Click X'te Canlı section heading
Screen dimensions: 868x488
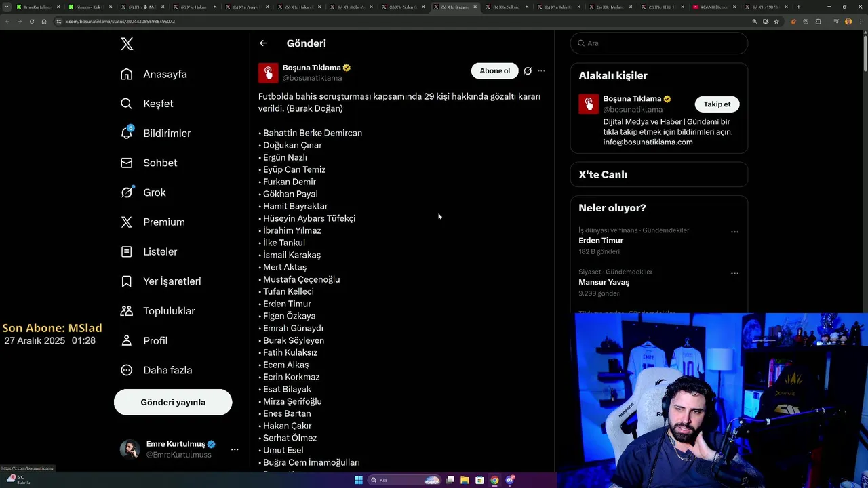coord(603,174)
